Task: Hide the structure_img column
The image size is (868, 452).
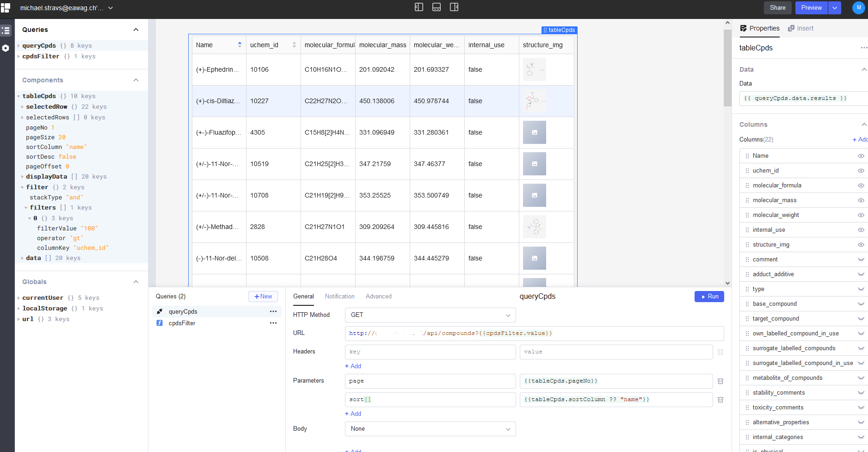Action: point(861,244)
